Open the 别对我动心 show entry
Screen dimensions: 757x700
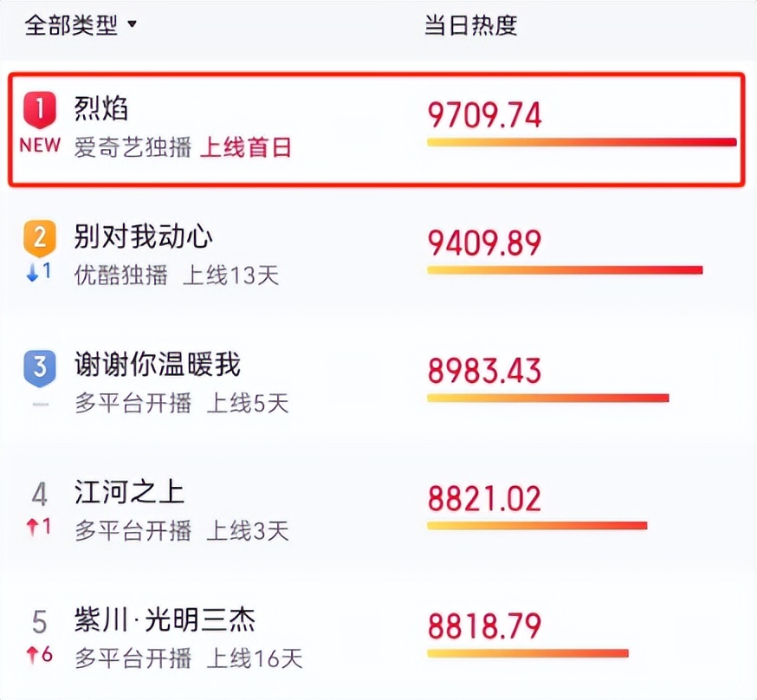(143, 237)
